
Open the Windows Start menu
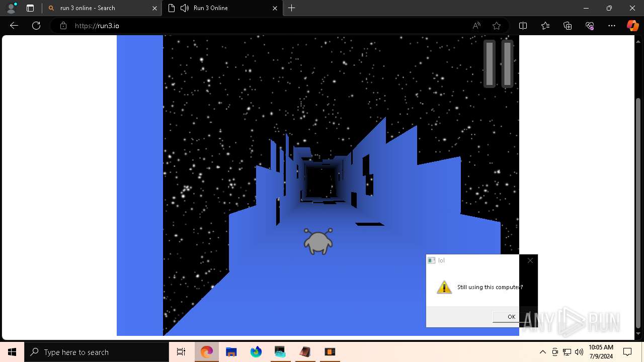(12, 352)
